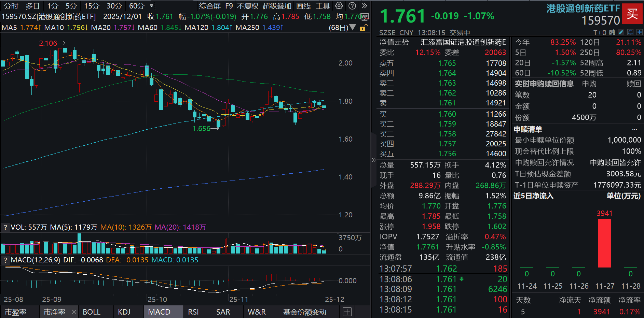
Task: Click the MACD indicator help question mark
Action: coord(5,260)
